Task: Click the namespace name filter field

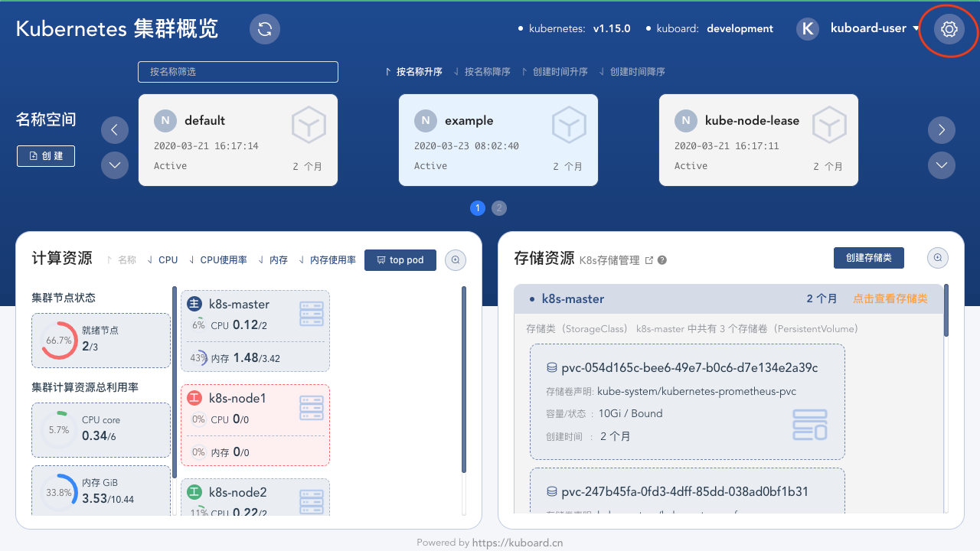Action: pos(238,72)
